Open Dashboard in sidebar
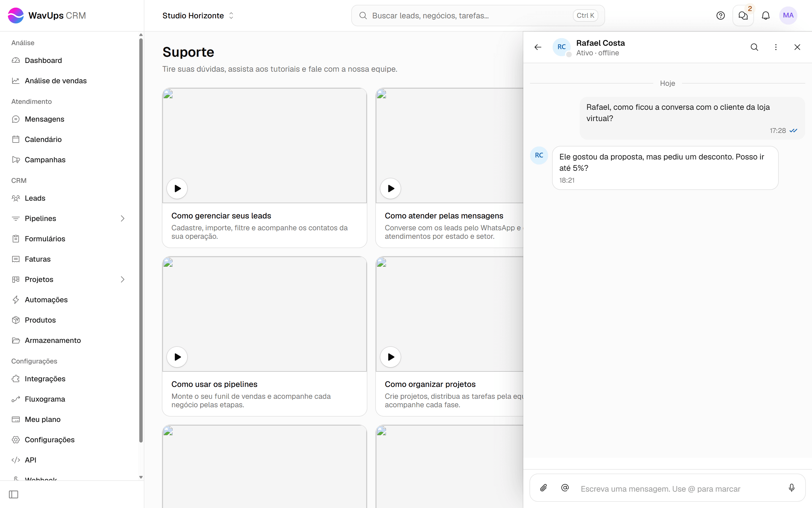 (x=69, y=60)
